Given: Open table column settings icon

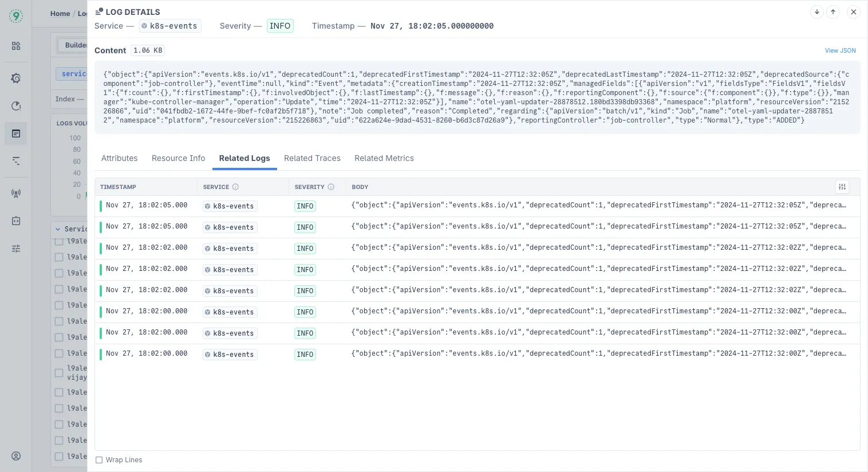Looking at the screenshot, I should [842, 187].
